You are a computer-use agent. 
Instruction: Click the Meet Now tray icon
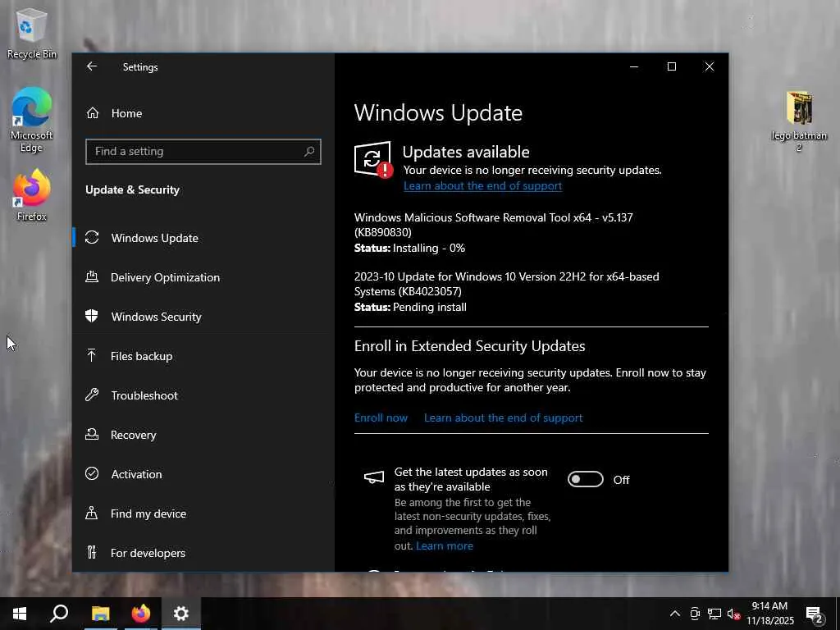coord(695,614)
